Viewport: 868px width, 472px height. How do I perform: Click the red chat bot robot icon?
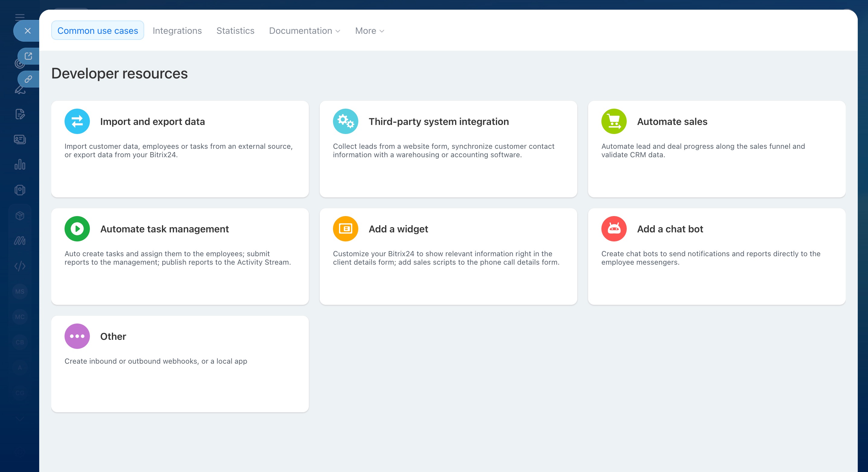tap(613, 228)
